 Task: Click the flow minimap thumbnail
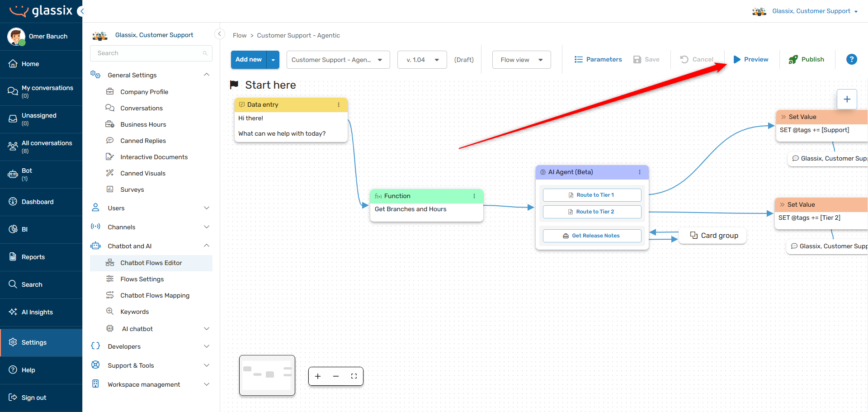[x=267, y=375]
